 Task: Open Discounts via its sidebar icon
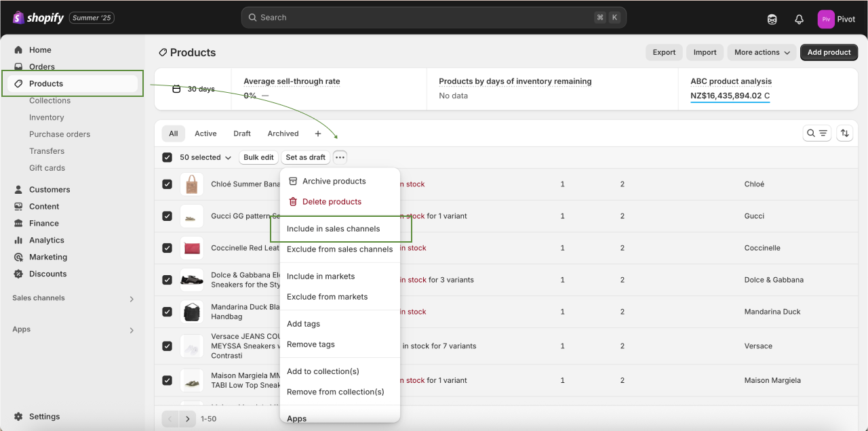[x=18, y=274]
